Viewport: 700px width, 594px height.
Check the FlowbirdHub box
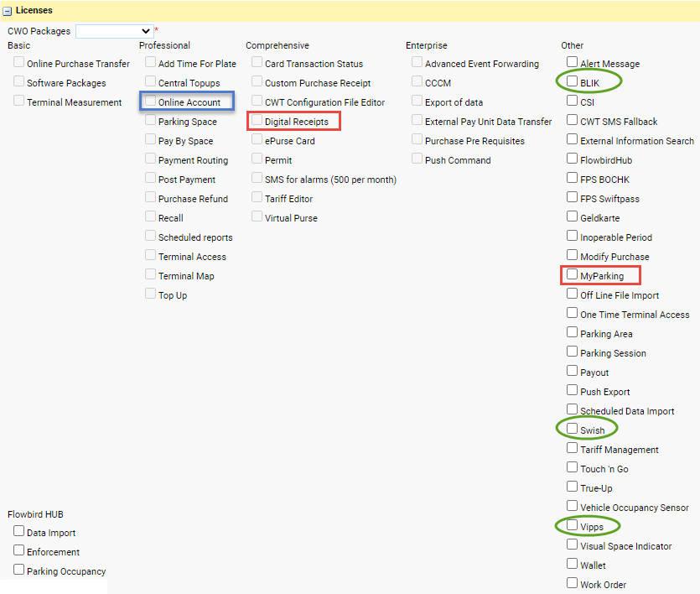tap(572, 158)
